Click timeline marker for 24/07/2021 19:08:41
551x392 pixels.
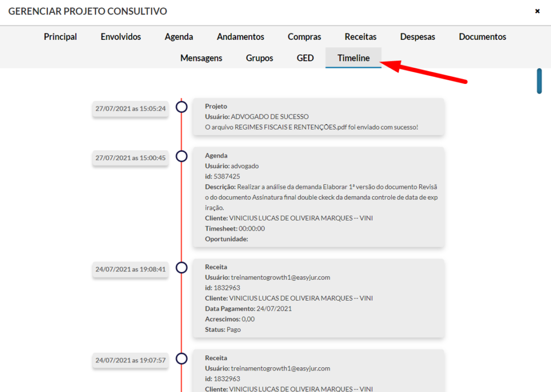click(181, 267)
